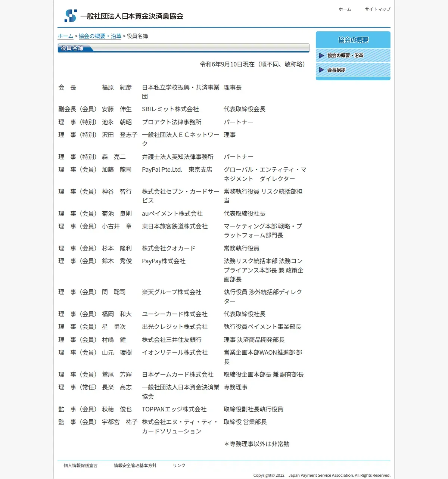Screen dimensions: 448x479
Task: Click the name 沢田 登志子
Action: pyautogui.click(x=120, y=135)
